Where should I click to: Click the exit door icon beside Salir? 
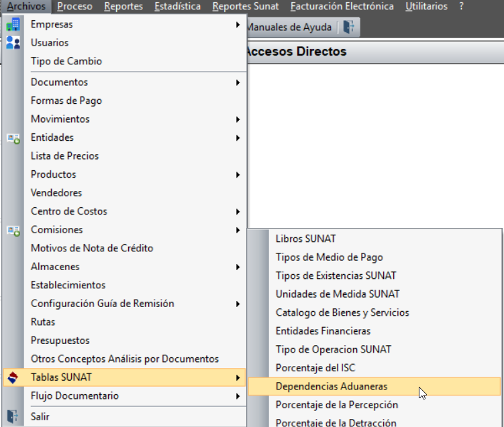tap(13, 416)
